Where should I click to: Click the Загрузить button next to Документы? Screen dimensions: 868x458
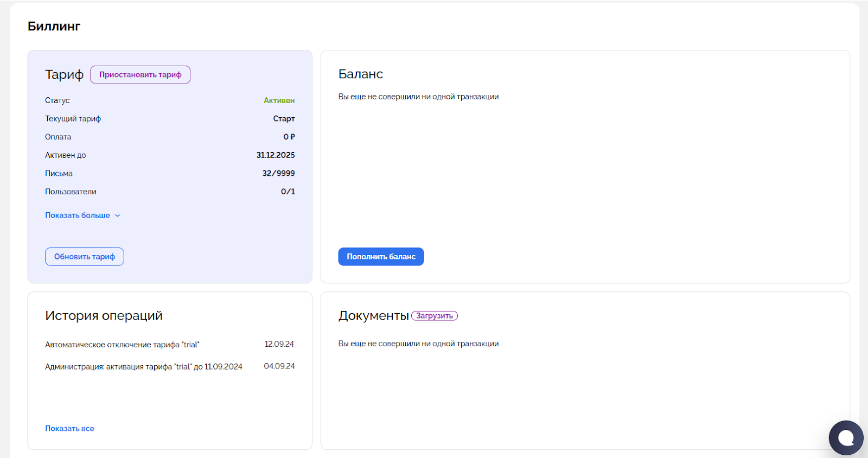(x=434, y=316)
